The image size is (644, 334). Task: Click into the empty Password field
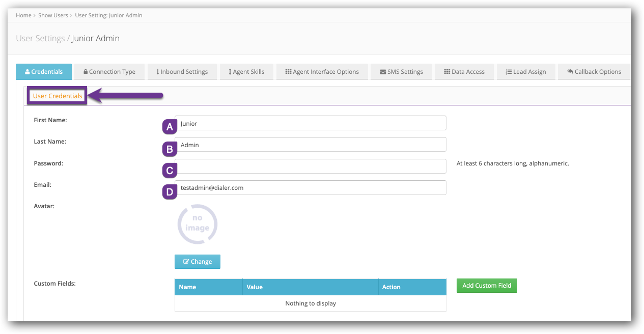click(x=311, y=166)
